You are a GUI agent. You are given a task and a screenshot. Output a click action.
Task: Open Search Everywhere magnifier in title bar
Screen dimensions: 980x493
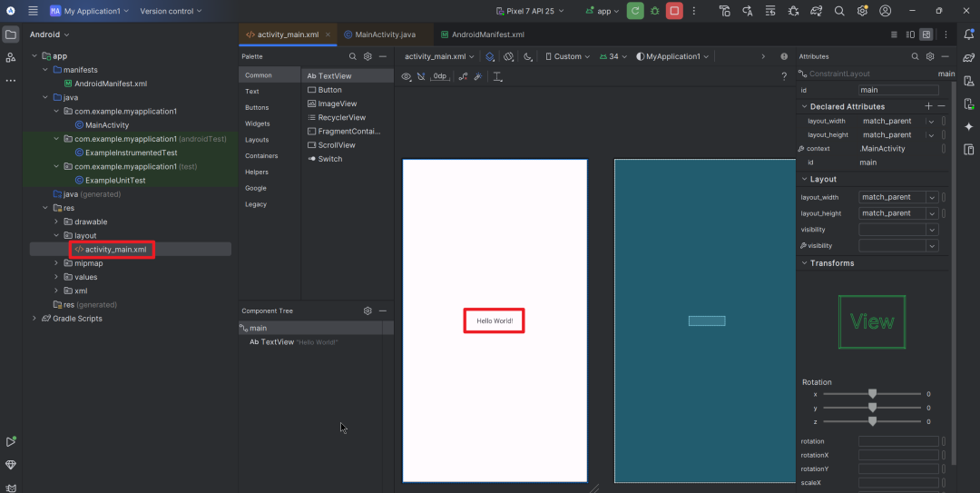coord(839,11)
